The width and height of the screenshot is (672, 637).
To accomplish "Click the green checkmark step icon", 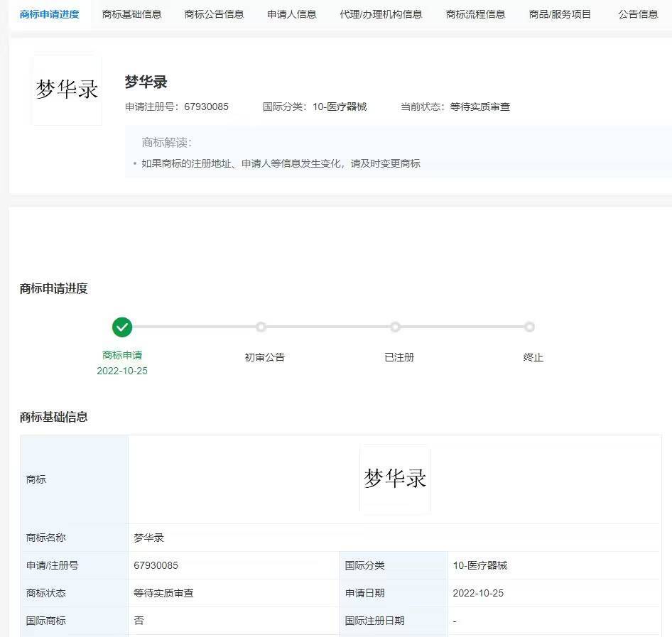I will point(122,327).
